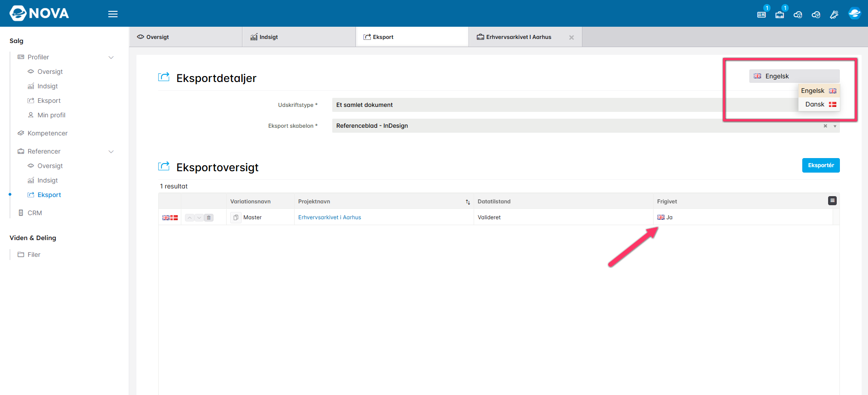Collapse the Referencer section
This screenshot has height=395, width=868.
(111, 151)
